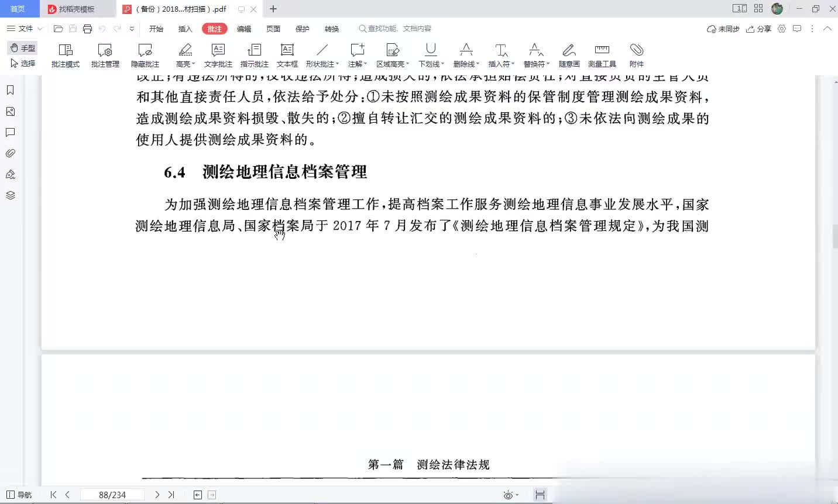Viewport: 838px width, 504px height.
Task: Choose the 文本框 text box tool
Action: coord(287,55)
